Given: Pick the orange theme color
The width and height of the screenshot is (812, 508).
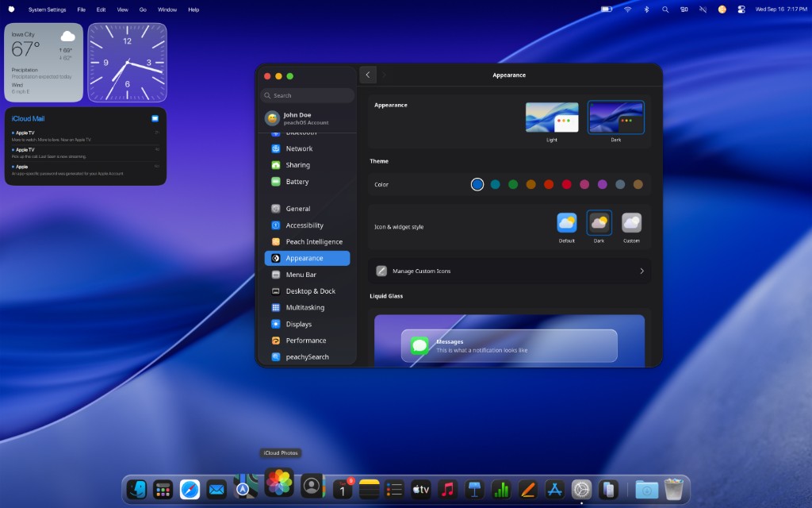Looking at the screenshot, I should 530,184.
